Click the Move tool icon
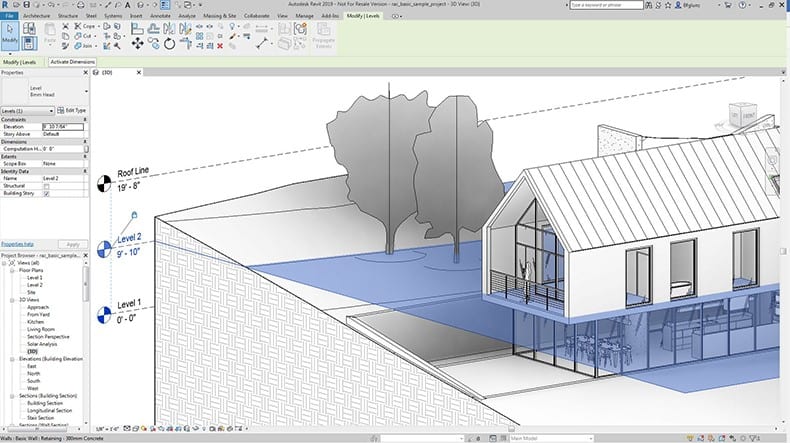 [x=137, y=43]
